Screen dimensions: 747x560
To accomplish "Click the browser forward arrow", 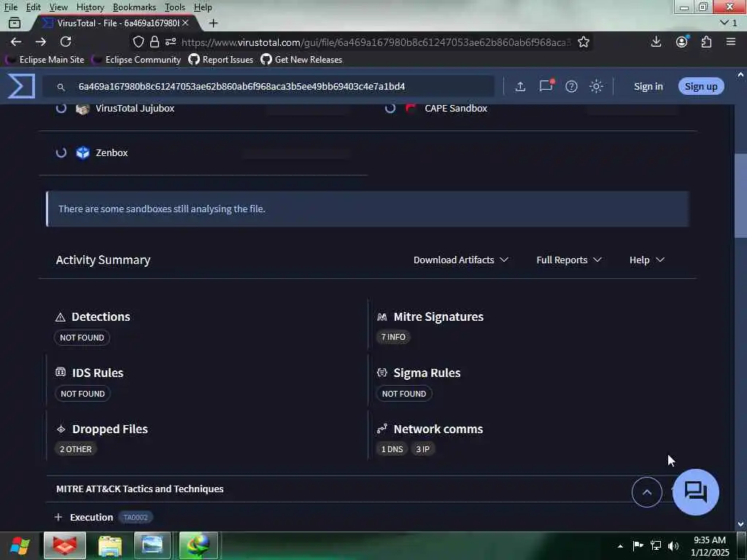I will [41, 42].
